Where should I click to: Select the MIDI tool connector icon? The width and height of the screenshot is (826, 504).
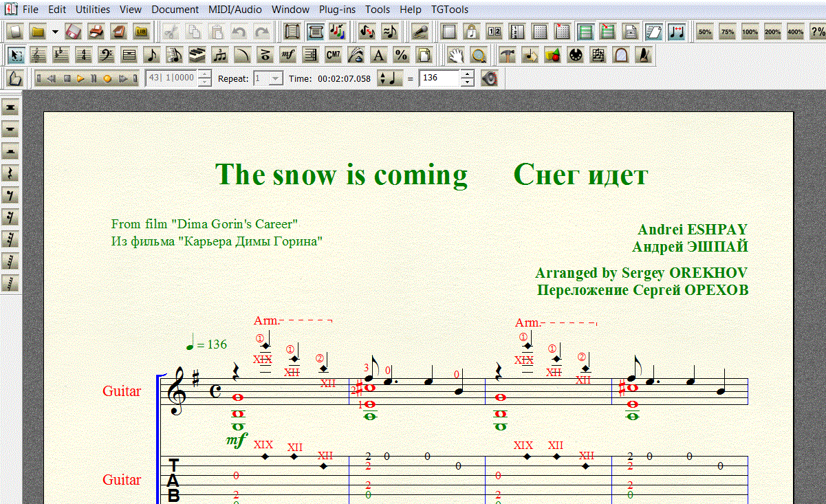pyautogui.click(x=575, y=55)
